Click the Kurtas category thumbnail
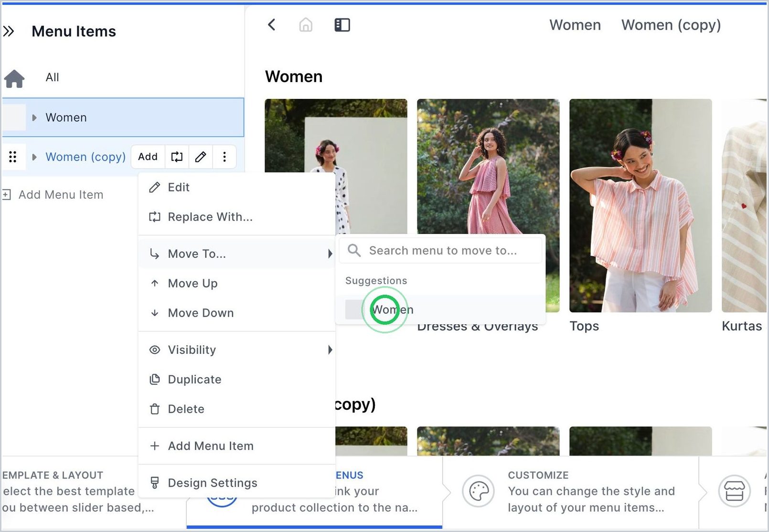 point(744,205)
